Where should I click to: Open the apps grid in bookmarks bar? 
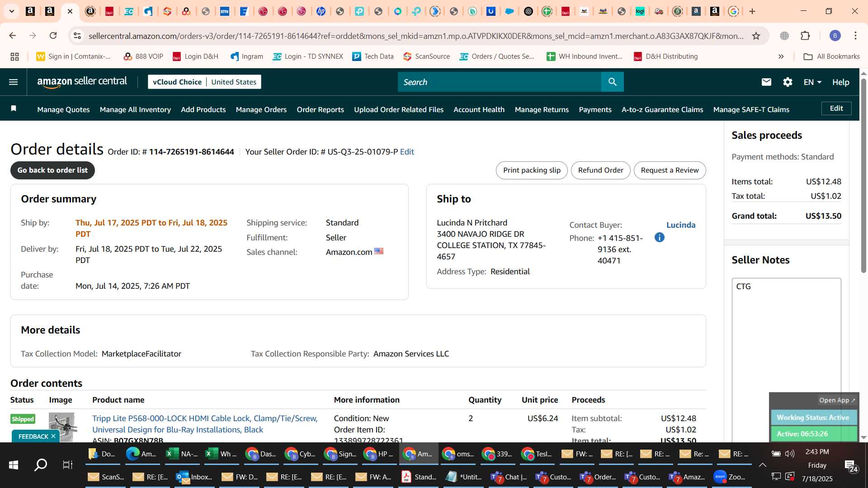click(x=14, y=56)
